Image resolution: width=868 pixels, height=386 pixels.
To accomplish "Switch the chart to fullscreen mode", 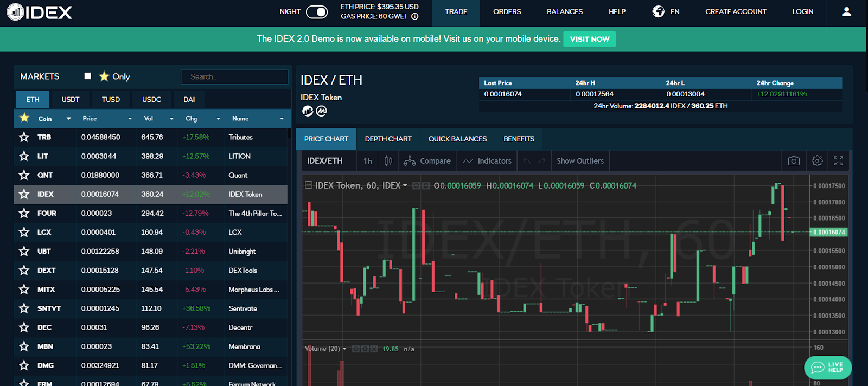I will click(x=839, y=161).
